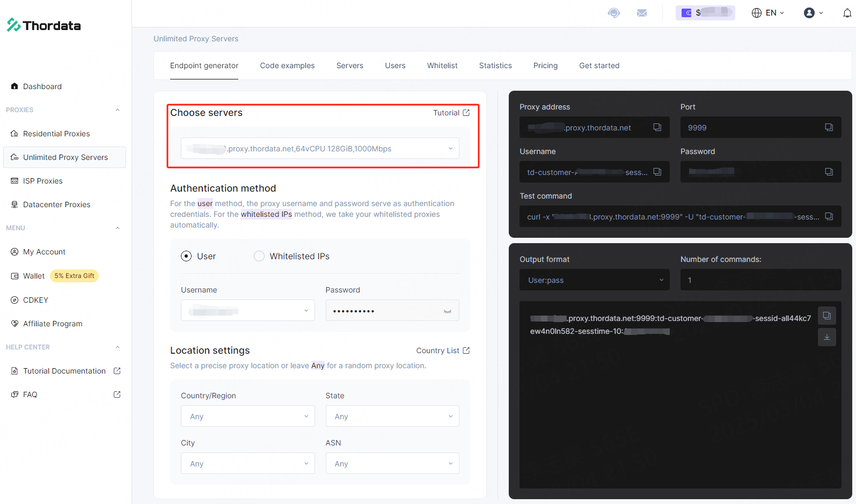Click the Wallet icon in sidebar

point(14,275)
